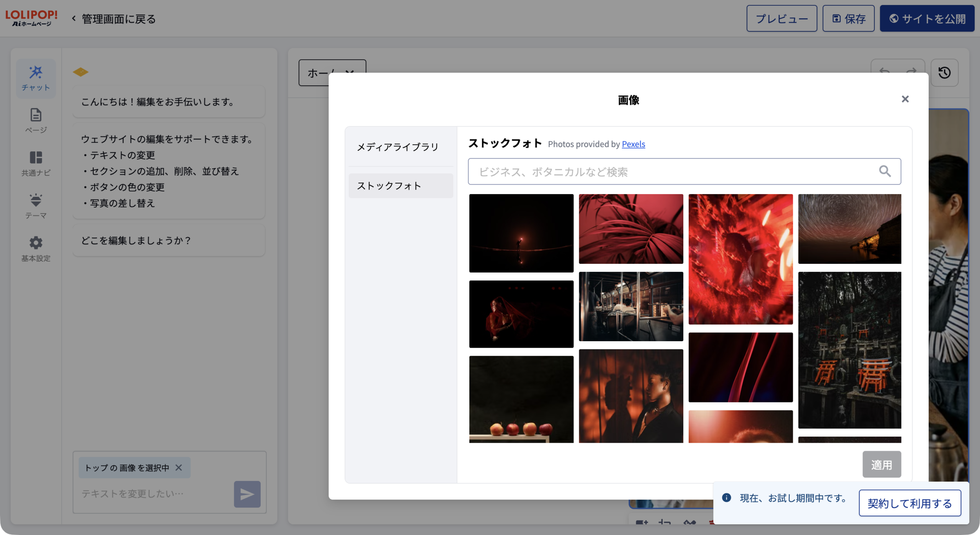The width and height of the screenshot is (980, 535).
Task: Click 契約して利用する button
Action: (910, 503)
